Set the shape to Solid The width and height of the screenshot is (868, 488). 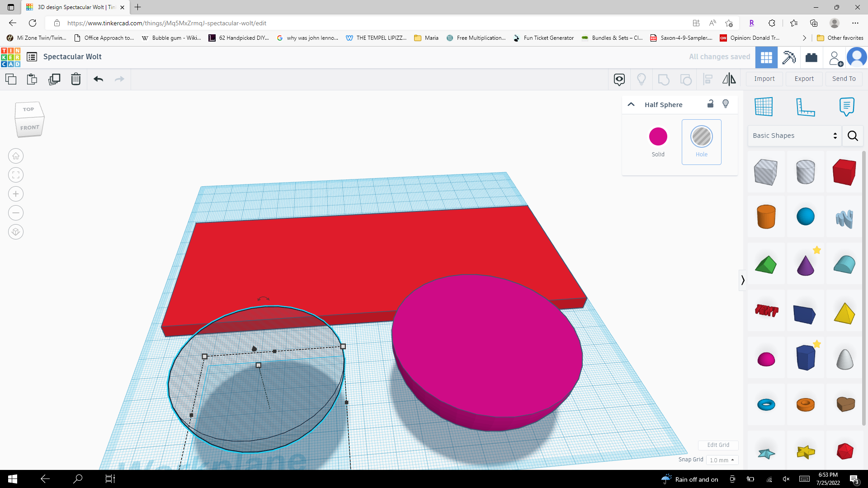click(658, 142)
